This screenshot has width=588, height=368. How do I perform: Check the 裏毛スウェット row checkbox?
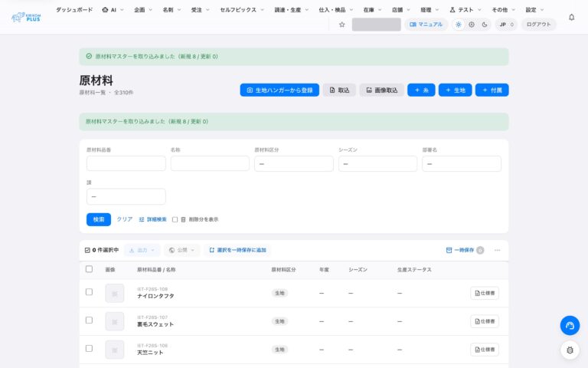(89, 320)
